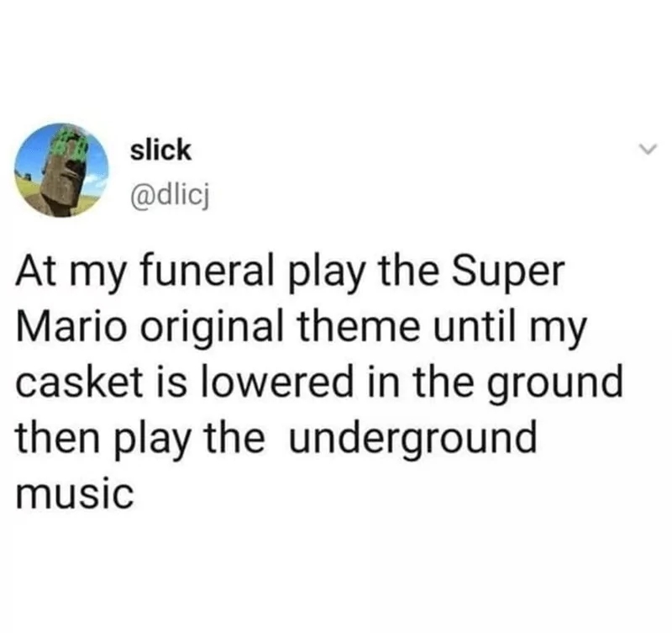672x633 pixels.
Task: Click the word "At" starting the tweet
Action: point(36,272)
